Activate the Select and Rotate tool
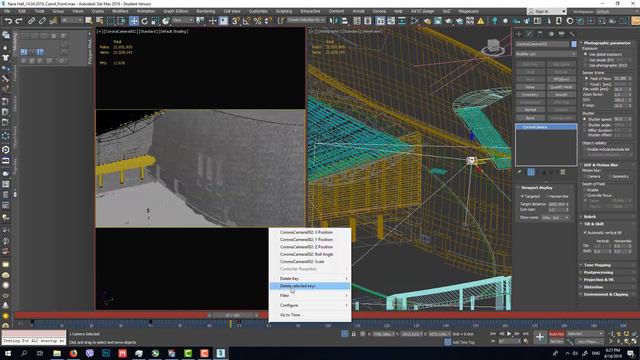Screen dimensions: 640x360 pos(144,21)
